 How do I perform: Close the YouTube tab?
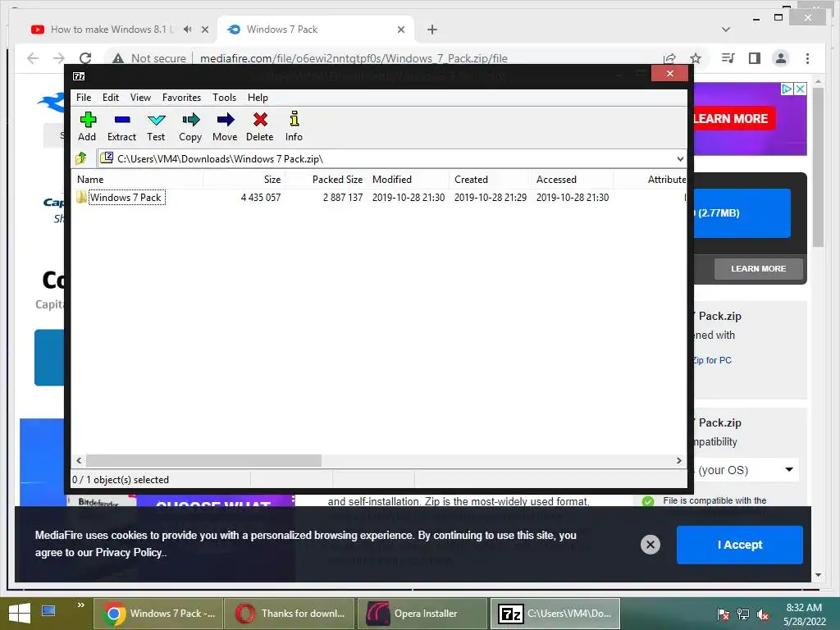204,30
